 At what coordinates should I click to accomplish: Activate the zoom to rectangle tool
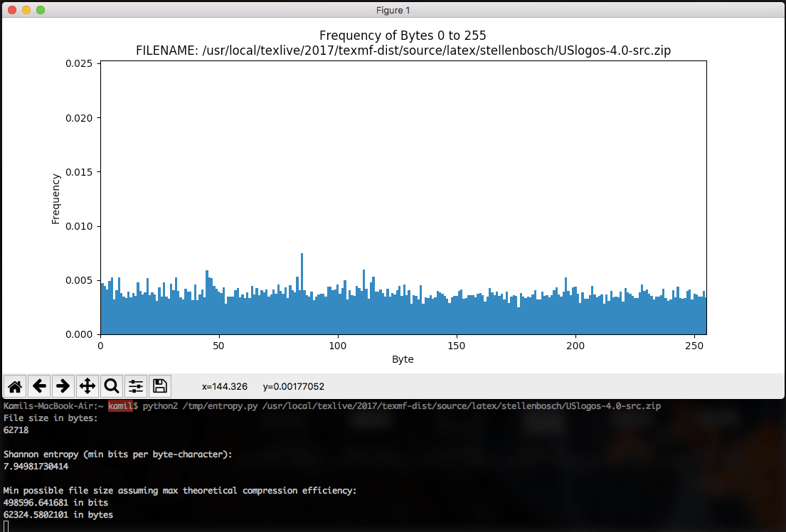coord(111,386)
